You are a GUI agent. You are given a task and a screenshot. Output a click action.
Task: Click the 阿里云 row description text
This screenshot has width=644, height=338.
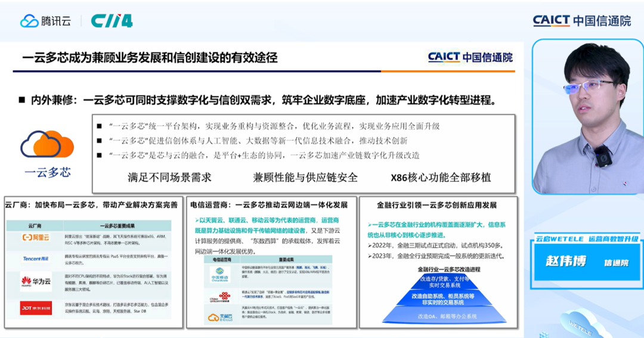[116, 240]
